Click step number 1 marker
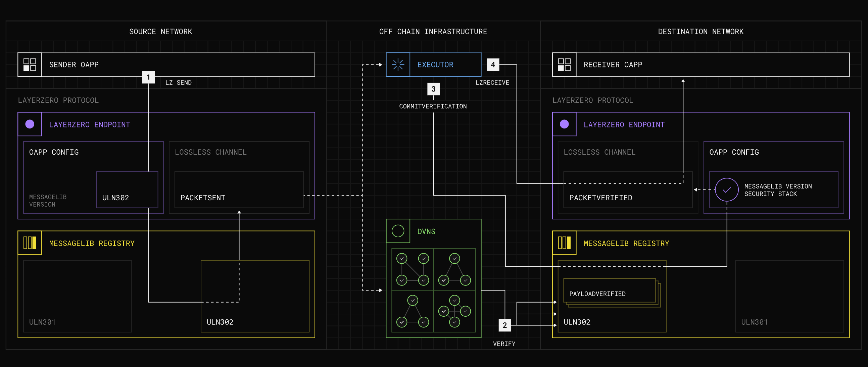This screenshot has width=868, height=367. point(148,77)
